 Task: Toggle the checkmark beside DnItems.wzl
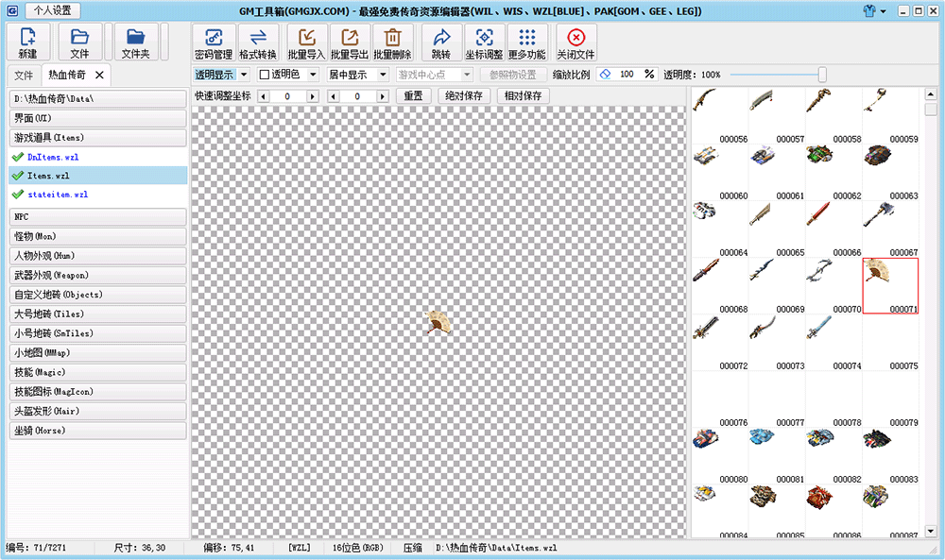tap(17, 157)
